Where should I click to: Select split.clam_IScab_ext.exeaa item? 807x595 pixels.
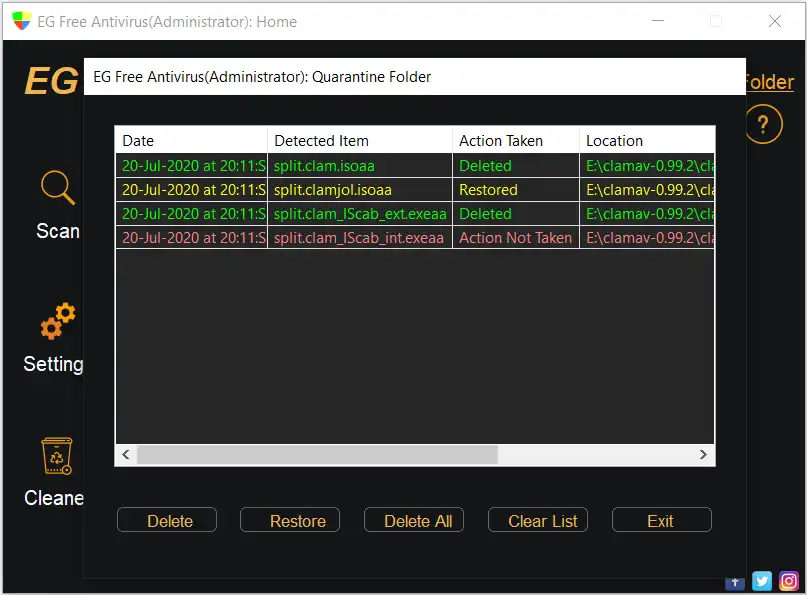360,214
